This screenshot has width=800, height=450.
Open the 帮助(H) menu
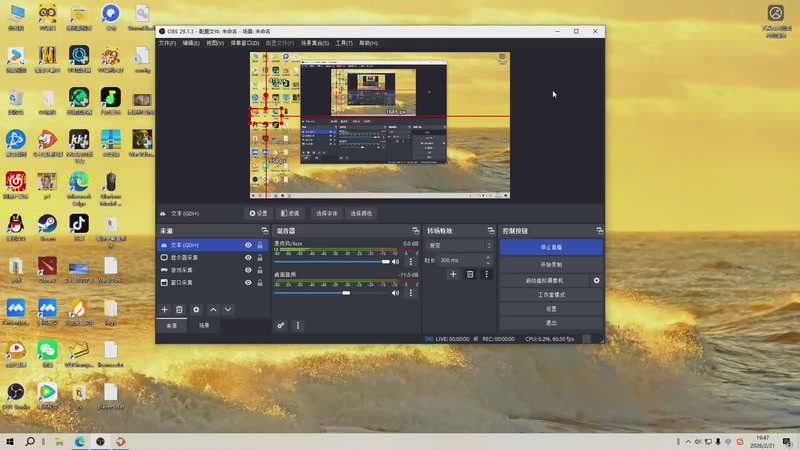pyautogui.click(x=368, y=43)
